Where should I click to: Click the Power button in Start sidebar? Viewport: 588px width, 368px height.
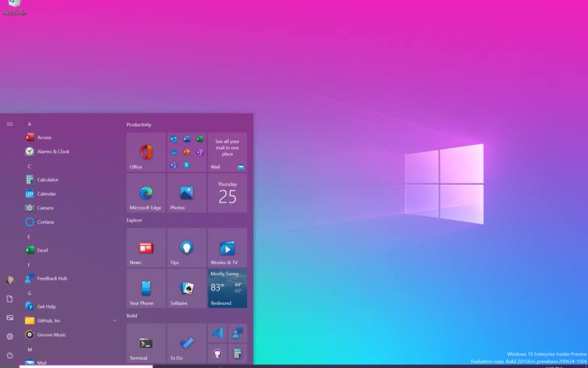pyautogui.click(x=10, y=355)
